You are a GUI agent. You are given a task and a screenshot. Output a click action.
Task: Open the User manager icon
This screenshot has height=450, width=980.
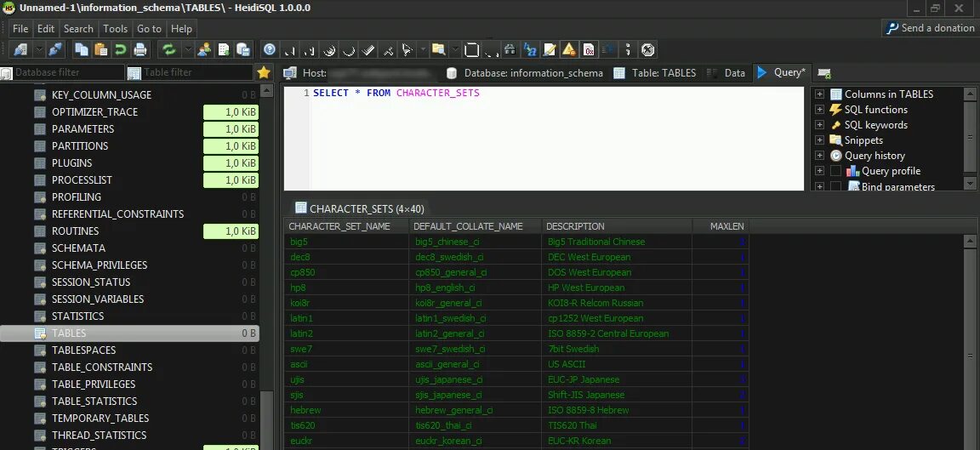(x=204, y=50)
